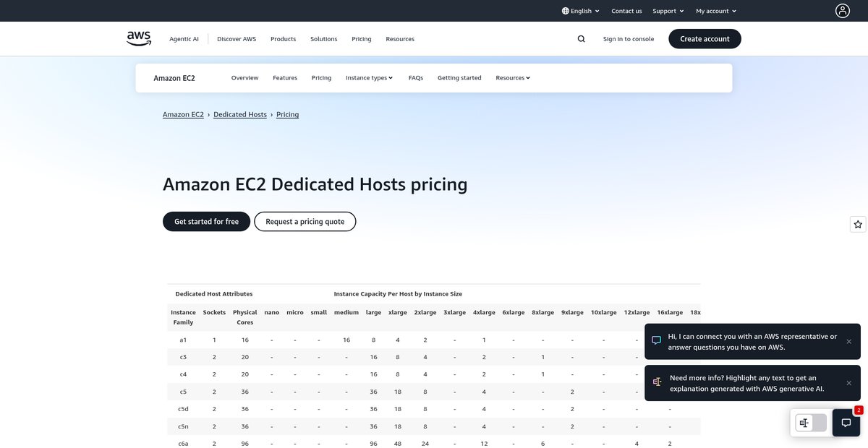Screen dimensions: 868x448
Task: Click the c5d instance family row label
Action: [183, 409]
